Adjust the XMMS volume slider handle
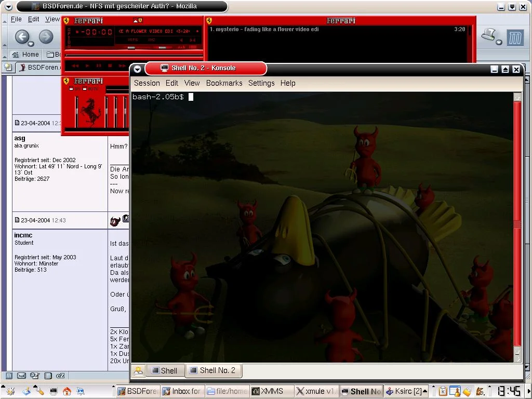This screenshot has width=532, height=399. (x=131, y=48)
